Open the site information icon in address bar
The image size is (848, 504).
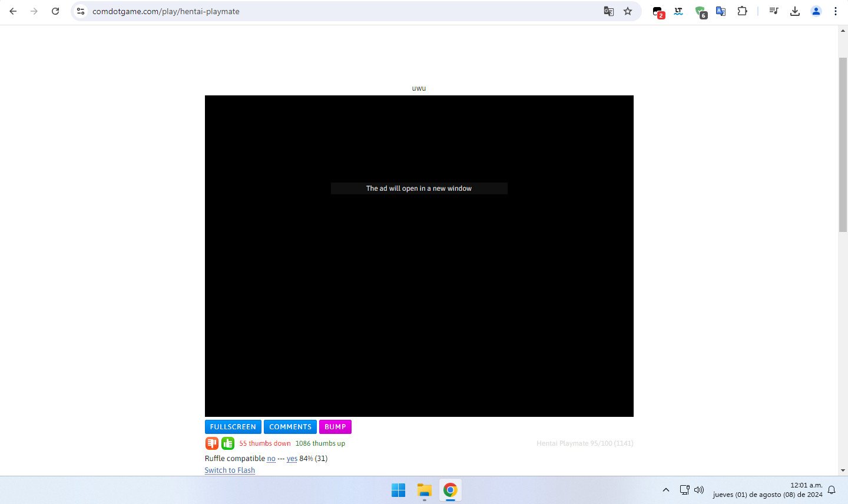(81, 11)
